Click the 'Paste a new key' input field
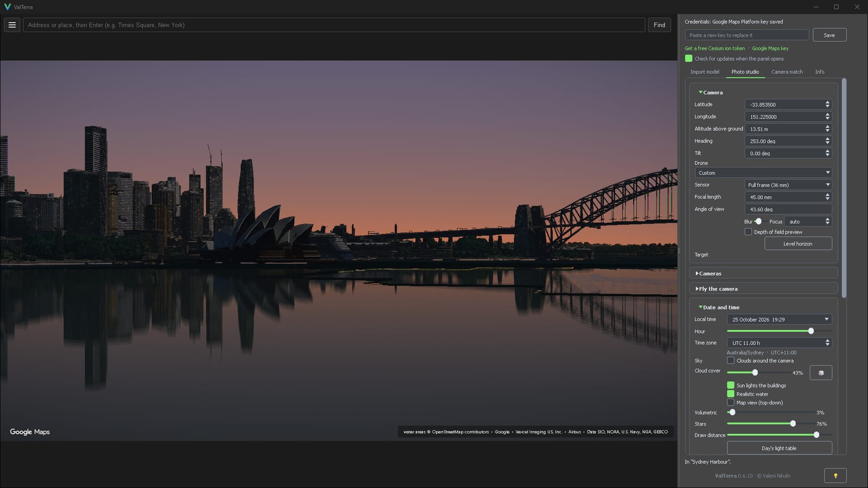 tap(747, 35)
